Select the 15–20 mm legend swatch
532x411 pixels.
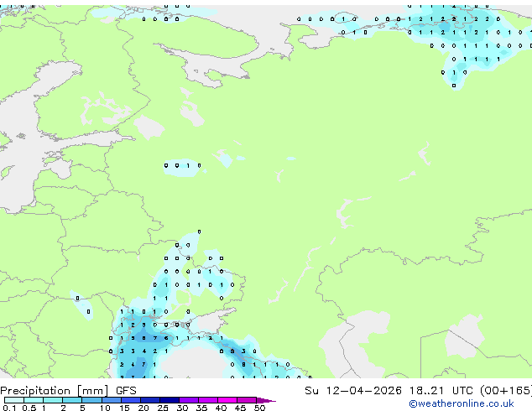point(130,400)
